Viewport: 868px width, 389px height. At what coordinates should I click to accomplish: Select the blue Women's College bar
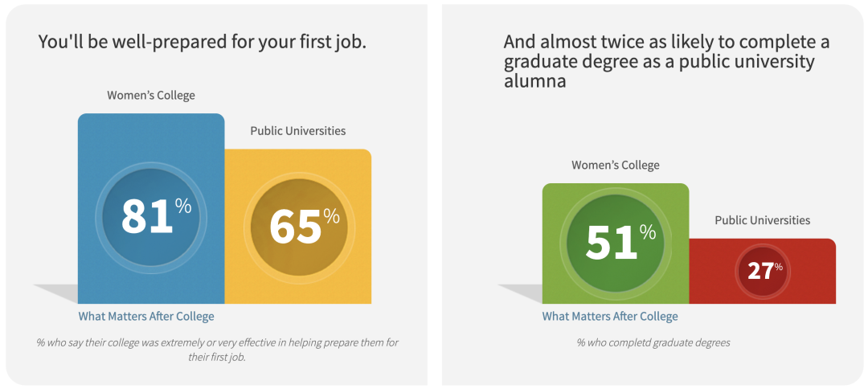tap(151, 209)
